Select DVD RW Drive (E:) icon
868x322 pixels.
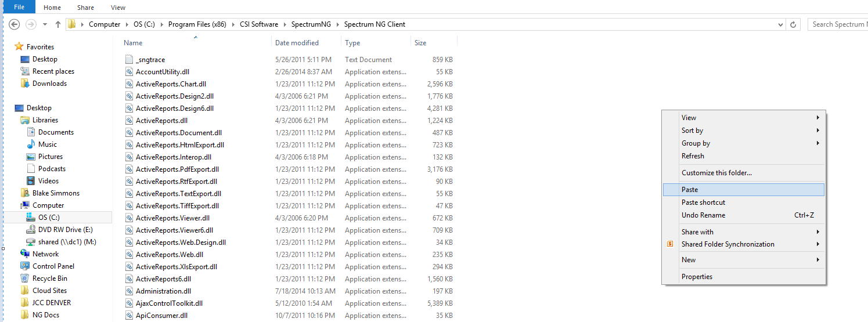point(31,230)
